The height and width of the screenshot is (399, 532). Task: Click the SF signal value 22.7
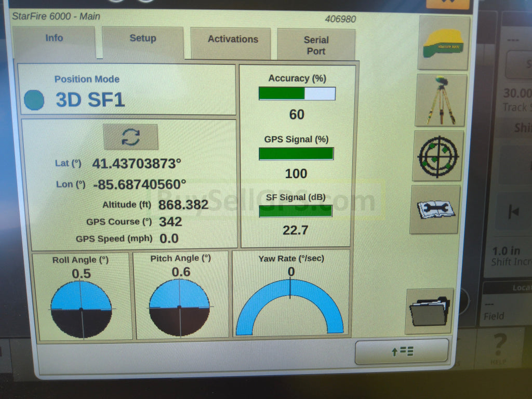[295, 230]
